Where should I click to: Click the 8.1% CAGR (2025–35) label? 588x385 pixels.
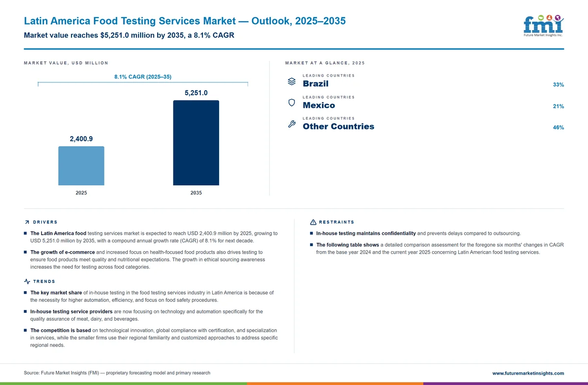(143, 77)
